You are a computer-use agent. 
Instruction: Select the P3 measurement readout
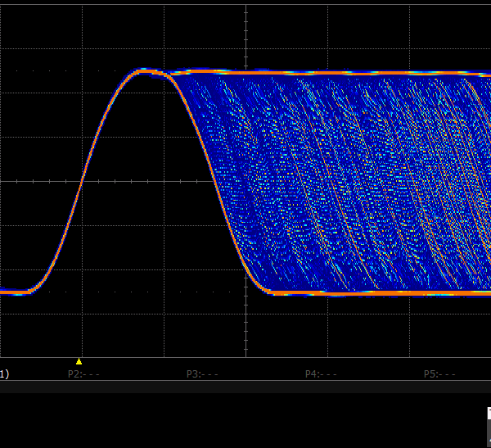[202, 374]
